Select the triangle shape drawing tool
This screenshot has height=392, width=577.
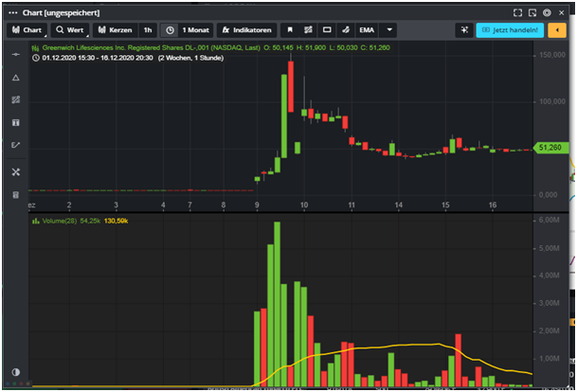click(15, 77)
